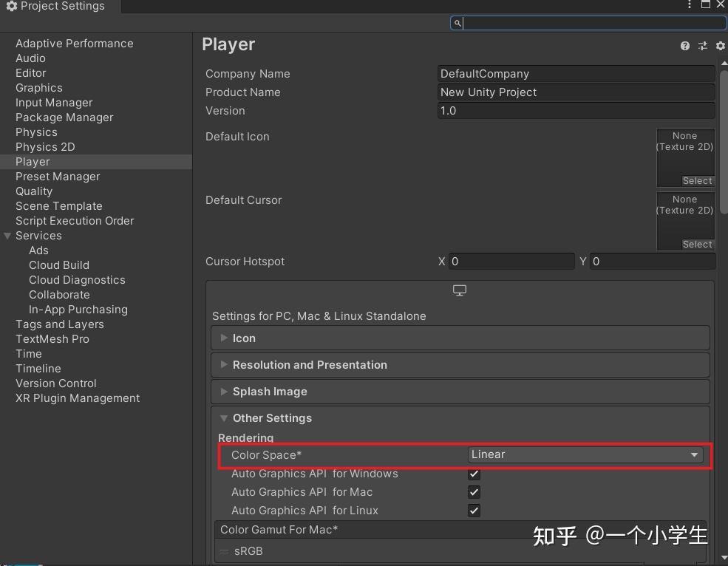Click Select button for Default Icon
Image resolution: width=728 pixels, height=566 pixels.
[x=697, y=181]
